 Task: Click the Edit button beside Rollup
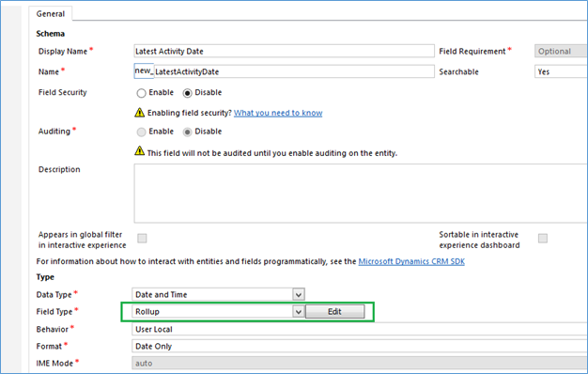(x=335, y=311)
